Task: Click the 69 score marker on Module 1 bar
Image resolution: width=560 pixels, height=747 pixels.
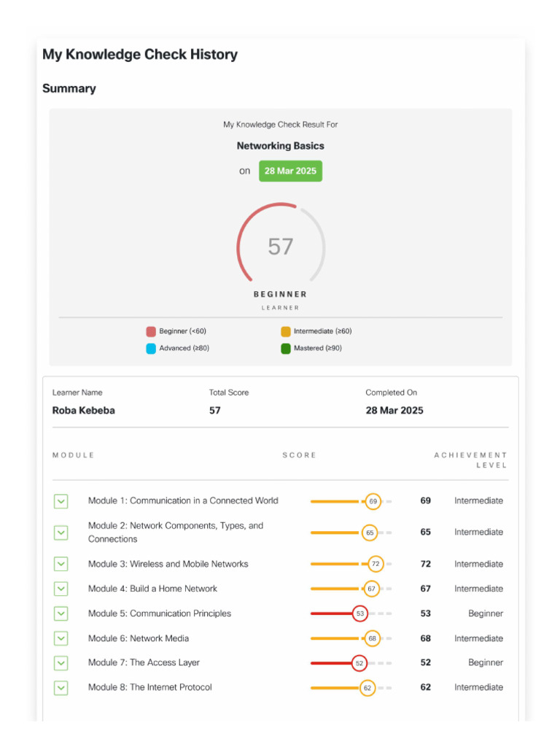Action: [373, 501]
